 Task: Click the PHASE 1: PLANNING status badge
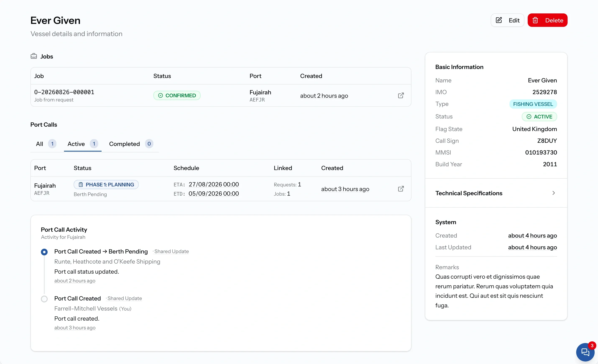tap(106, 185)
